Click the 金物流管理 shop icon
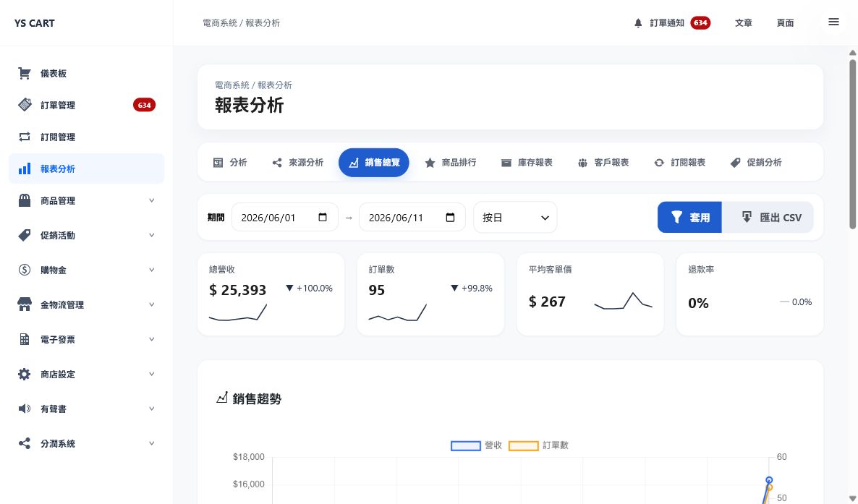Viewport: 858px width, 504px height. click(x=25, y=304)
